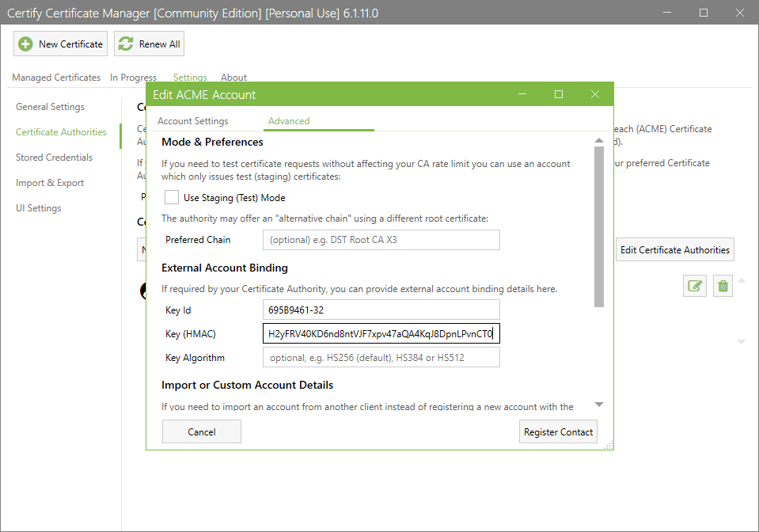This screenshot has width=759, height=532.
Task: Open the About tab
Action: [233, 78]
